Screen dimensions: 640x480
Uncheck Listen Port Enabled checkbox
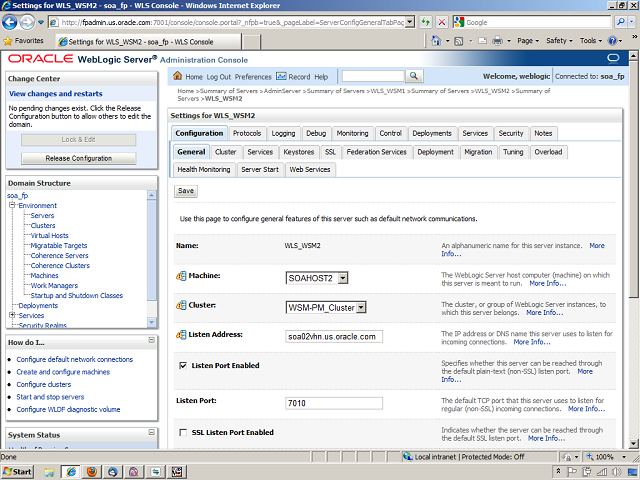click(181, 366)
